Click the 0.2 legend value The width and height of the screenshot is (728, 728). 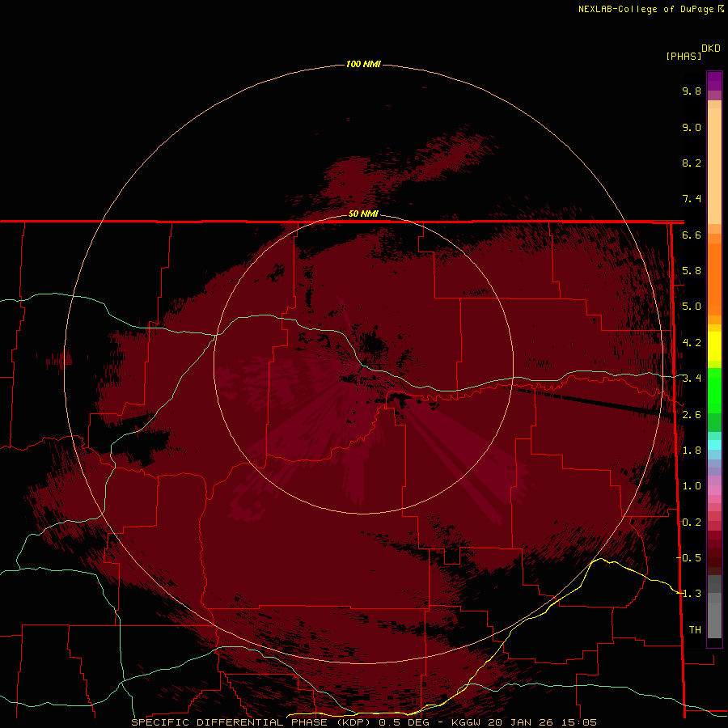(692, 523)
